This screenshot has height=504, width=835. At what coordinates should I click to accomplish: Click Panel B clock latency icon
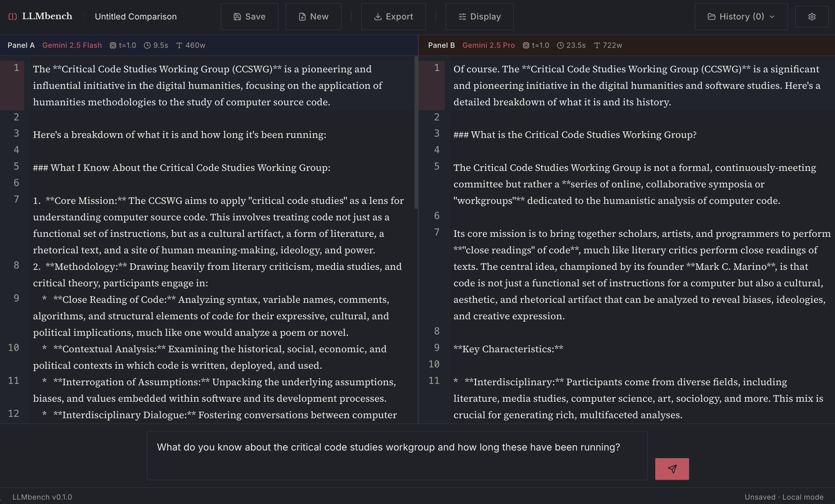coord(560,45)
